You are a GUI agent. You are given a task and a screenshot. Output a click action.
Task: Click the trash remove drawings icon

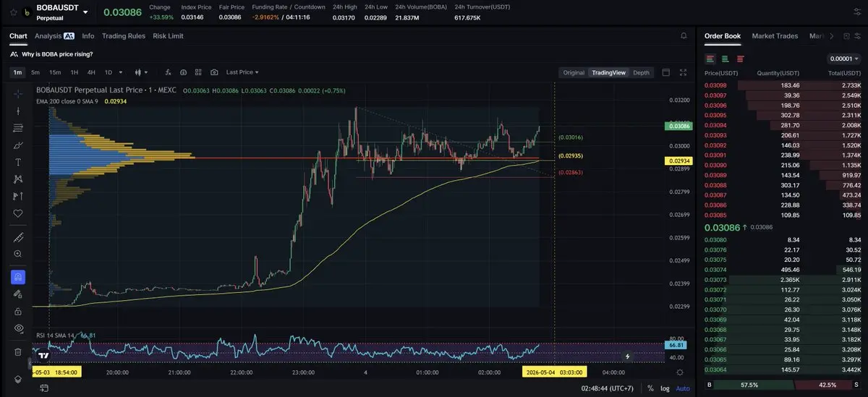tap(19, 351)
